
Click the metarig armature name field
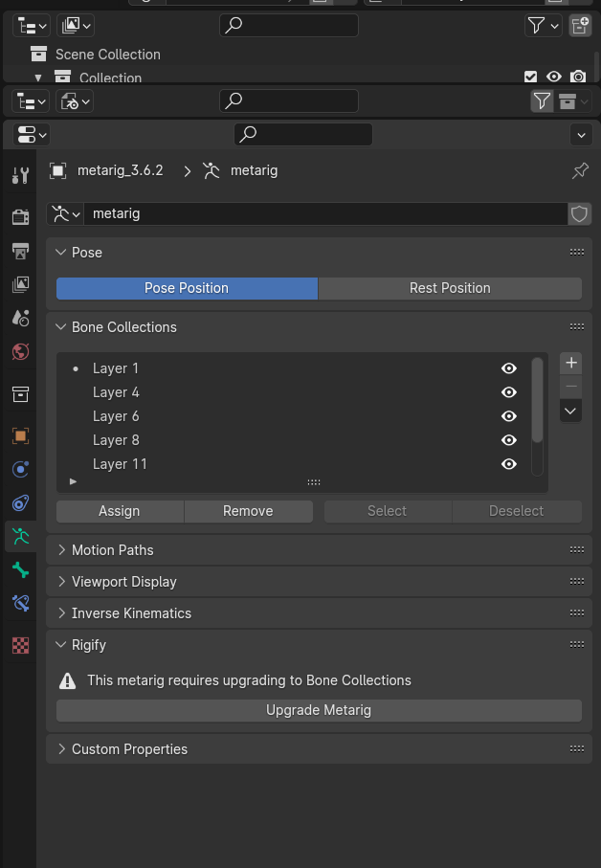click(x=325, y=213)
